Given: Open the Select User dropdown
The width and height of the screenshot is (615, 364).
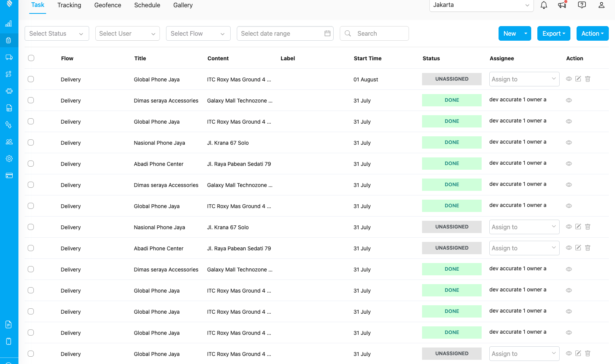Looking at the screenshot, I should coord(128,33).
